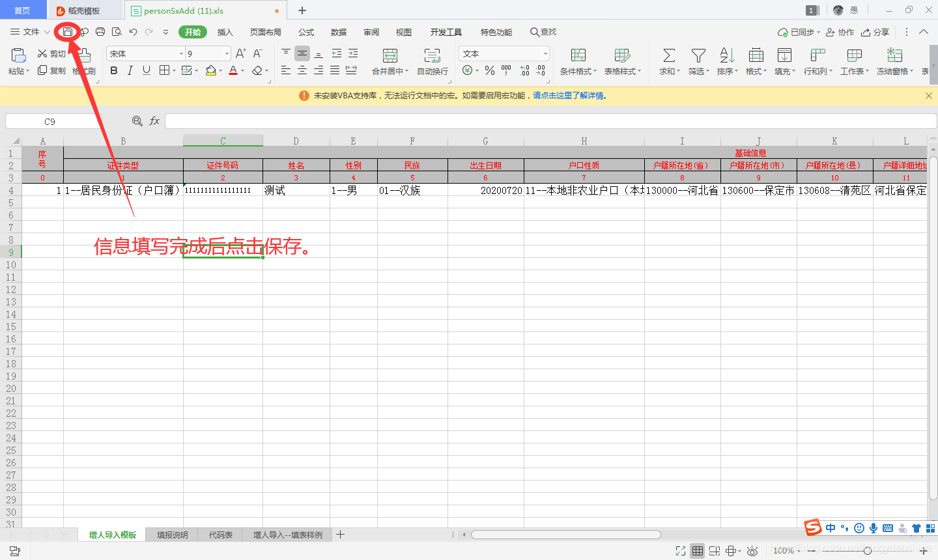Toggle center vertical alignment
The width and height of the screenshot is (938, 560).
tap(302, 53)
